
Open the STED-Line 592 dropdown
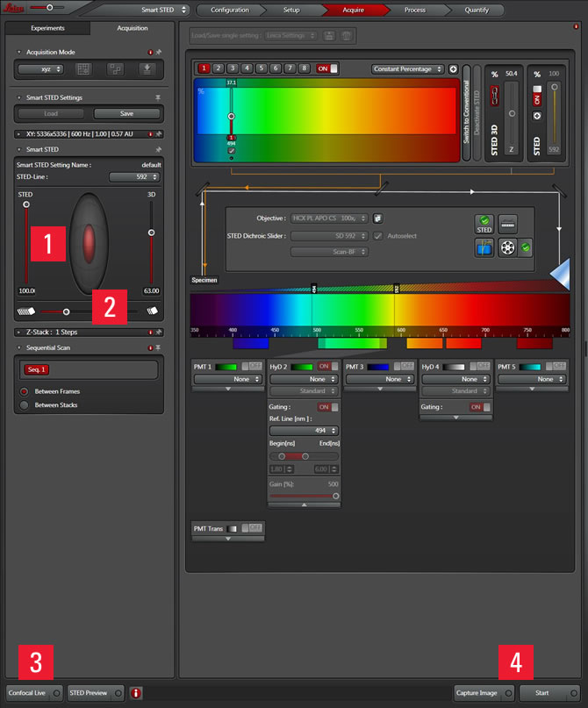pyautogui.click(x=133, y=176)
